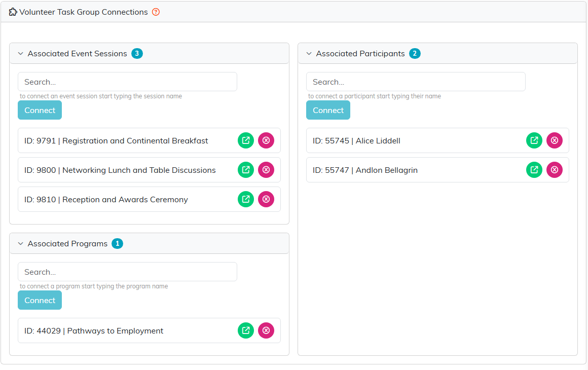Click the Volunteer Task Group Connections title
Viewport: 588px width, 370px height.
[84, 12]
